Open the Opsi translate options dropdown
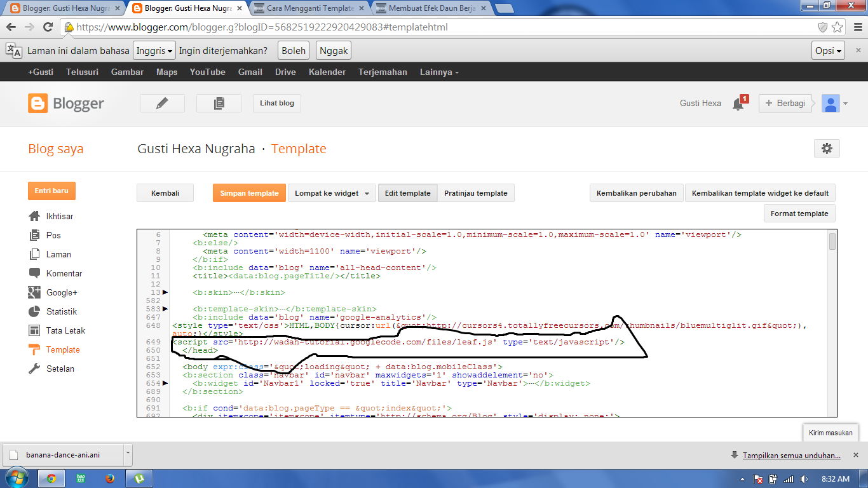 pos(828,51)
